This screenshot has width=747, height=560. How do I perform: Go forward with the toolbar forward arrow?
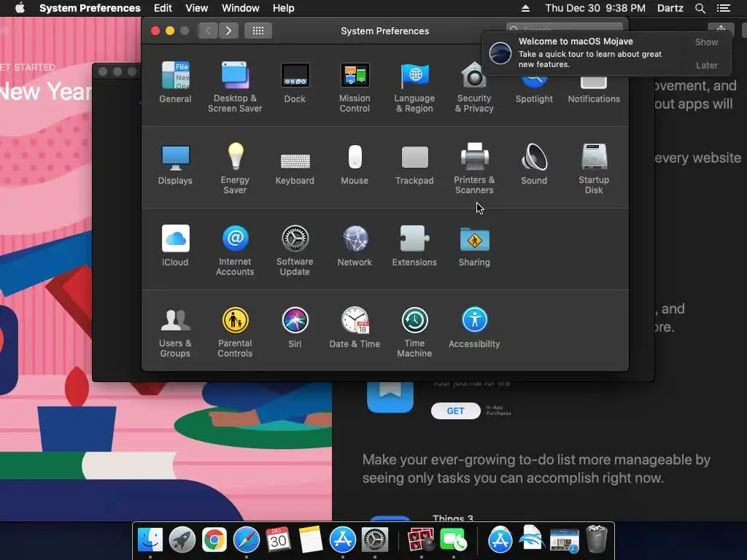coord(228,31)
